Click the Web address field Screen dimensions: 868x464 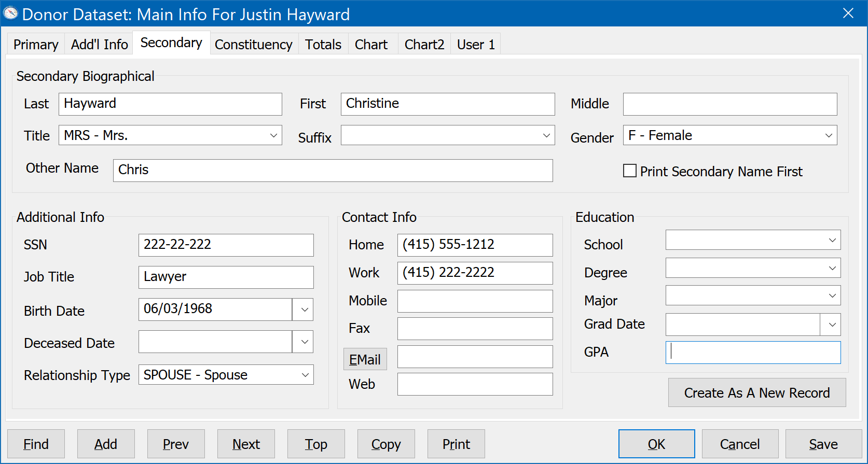475,384
